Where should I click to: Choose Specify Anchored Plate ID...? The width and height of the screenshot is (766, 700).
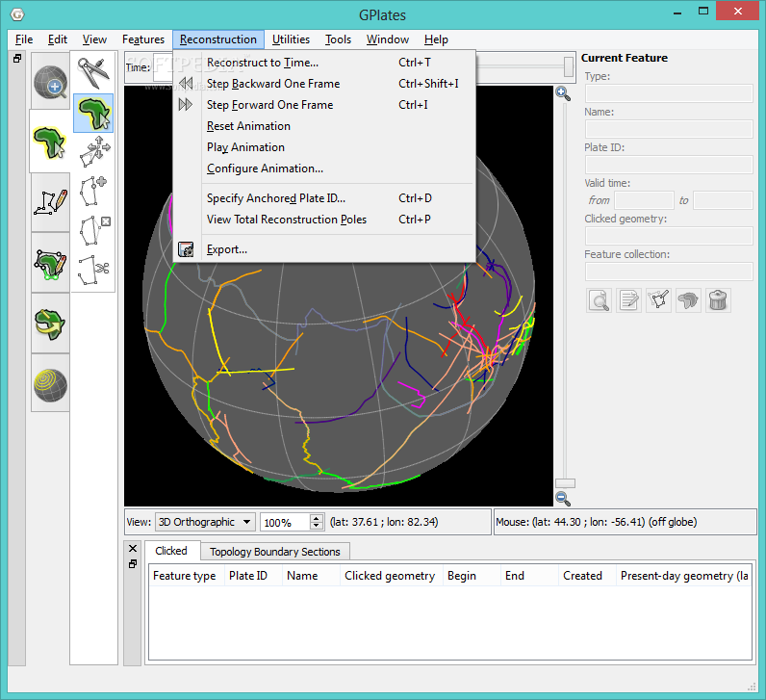coord(324,198)
